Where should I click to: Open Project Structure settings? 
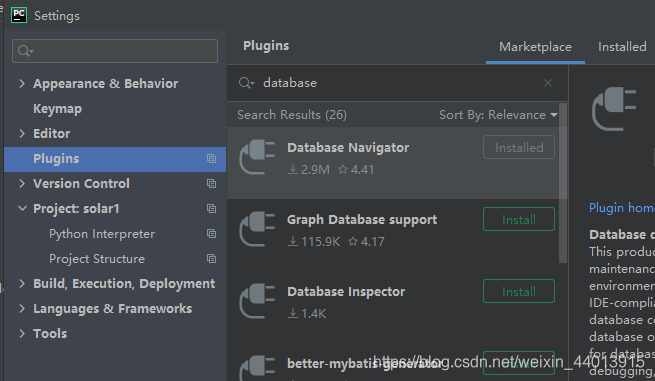click(97, 259)
